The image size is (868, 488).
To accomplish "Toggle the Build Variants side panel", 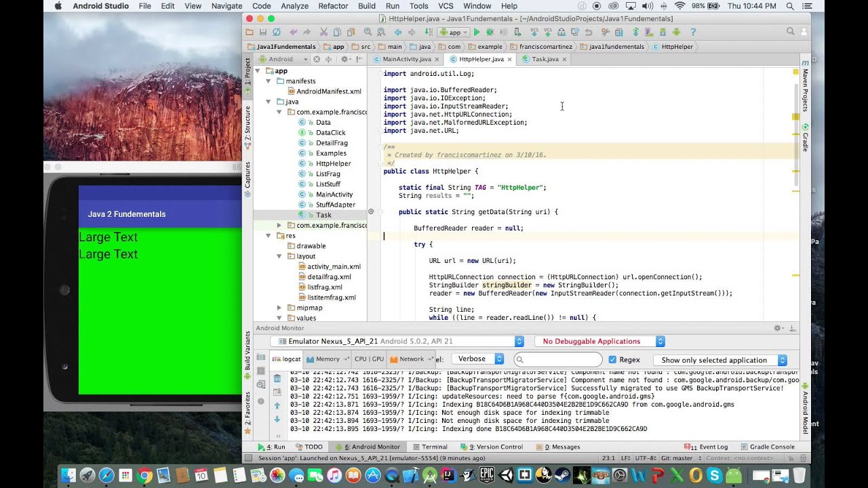I will [x=248, y=354].
